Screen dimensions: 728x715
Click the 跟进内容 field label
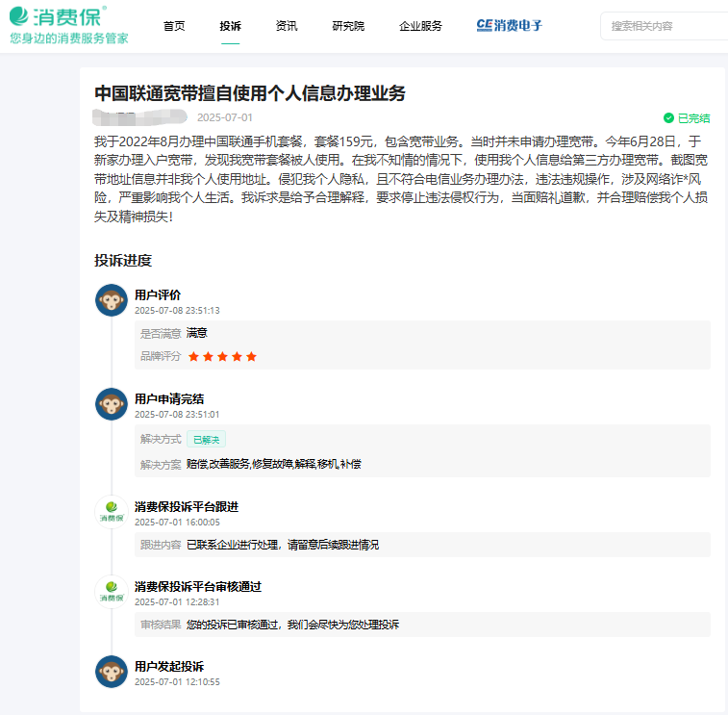click(x=161, y=545)
